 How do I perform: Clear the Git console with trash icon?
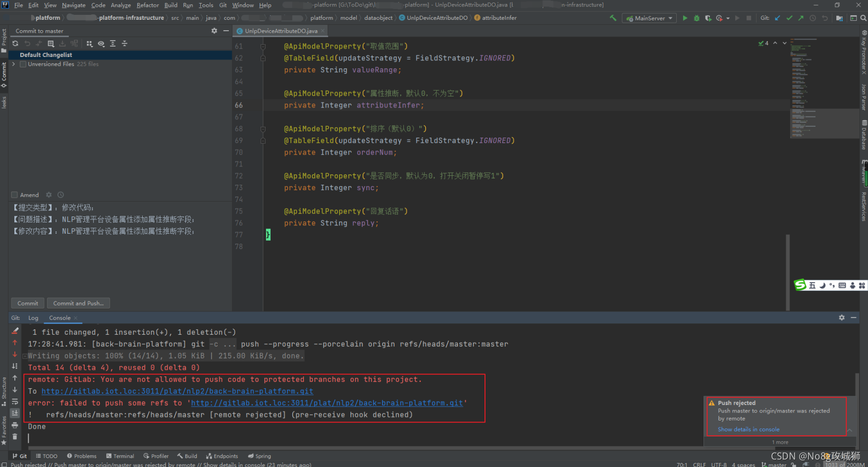[x=15, y=437]
